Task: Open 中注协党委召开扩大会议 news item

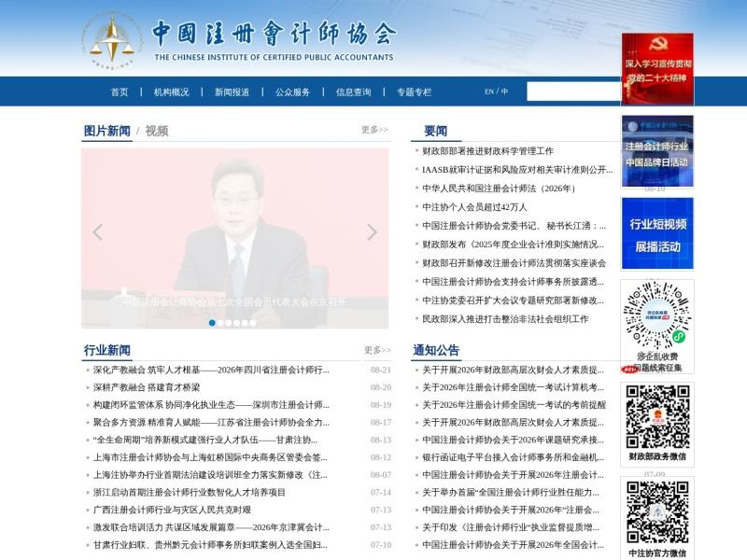Action: [513, 300]
